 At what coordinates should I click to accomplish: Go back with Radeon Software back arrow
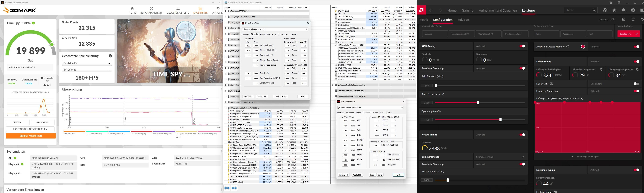point(431,10)
